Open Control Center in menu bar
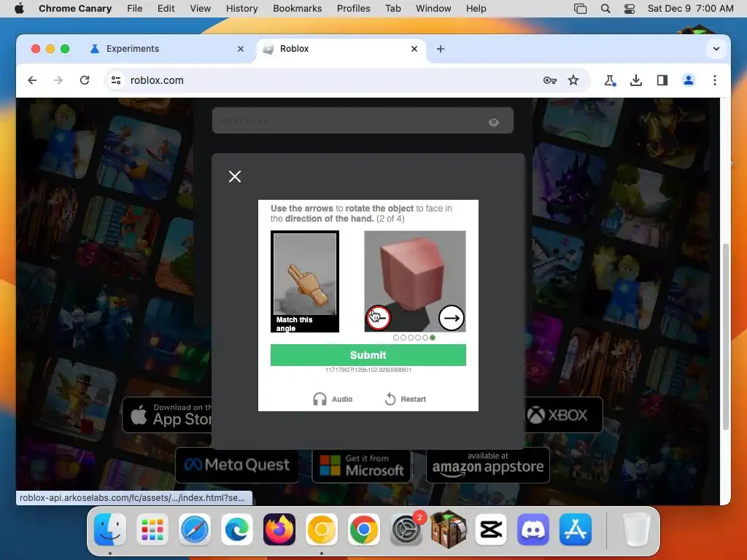 point(630,8)
